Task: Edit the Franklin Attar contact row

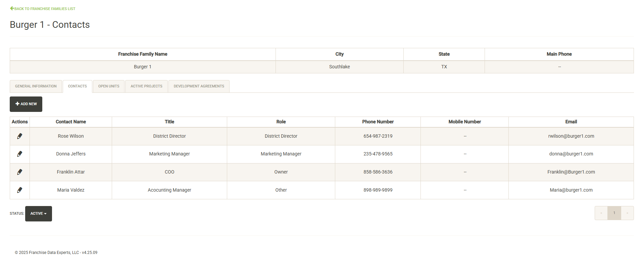Action: click(x=20, y=172)
